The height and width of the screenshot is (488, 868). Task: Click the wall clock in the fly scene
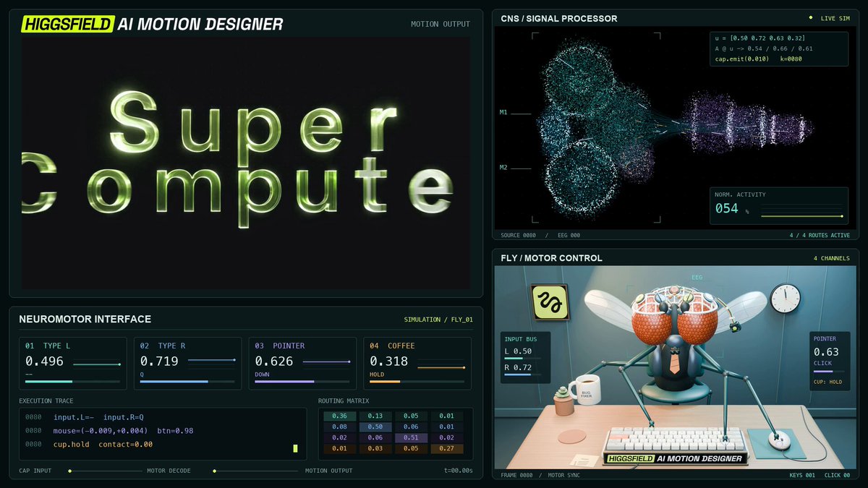(x=785, y=298)
